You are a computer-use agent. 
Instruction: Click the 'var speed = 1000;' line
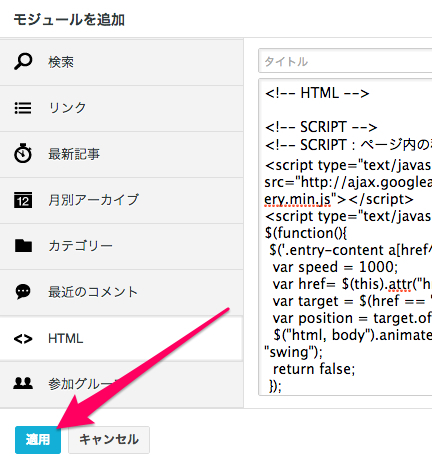tap(335, 267)
